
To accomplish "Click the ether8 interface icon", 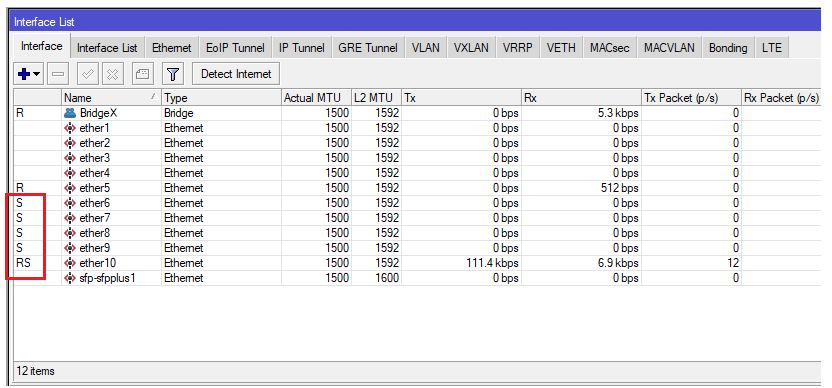I will click(x=70, y=232).
